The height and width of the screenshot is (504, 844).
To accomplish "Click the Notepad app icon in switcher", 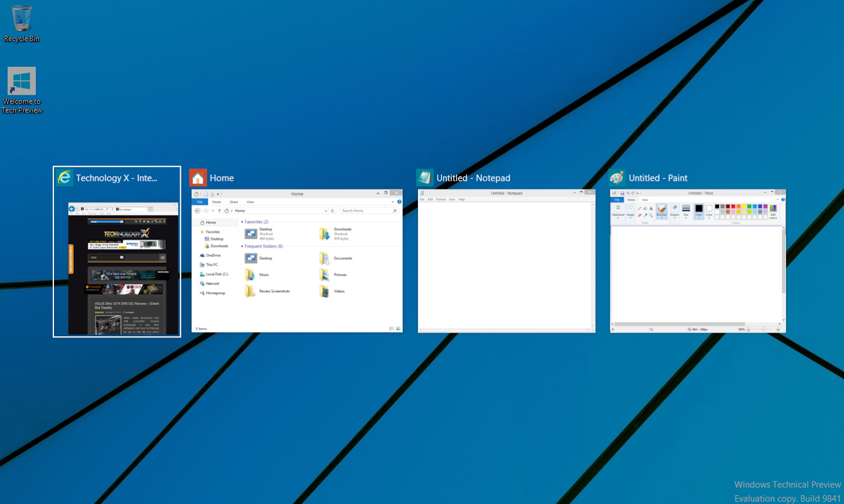I will pos(424,178).
